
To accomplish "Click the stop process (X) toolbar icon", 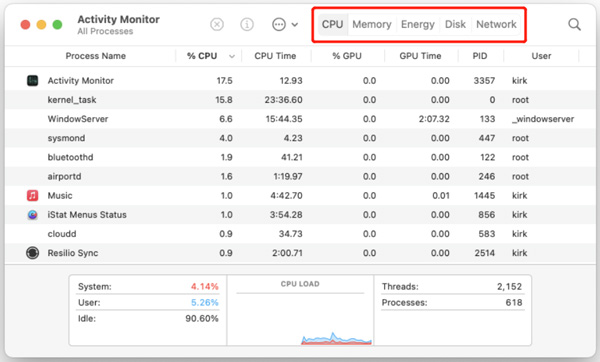I will tap(217, 25).
